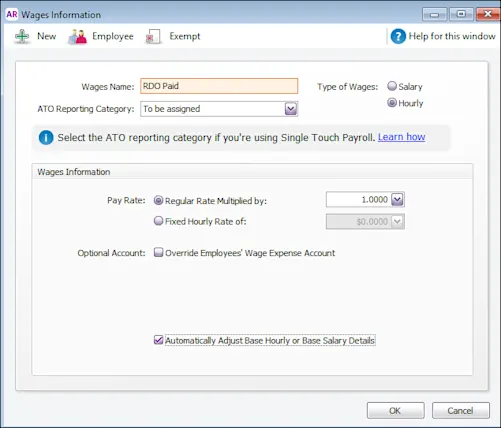Viewport: 501px width, 428px height.
Task: Tick Override Employees' Wage Expense Account
Action: pyautogui.click(x=158, y=252)
